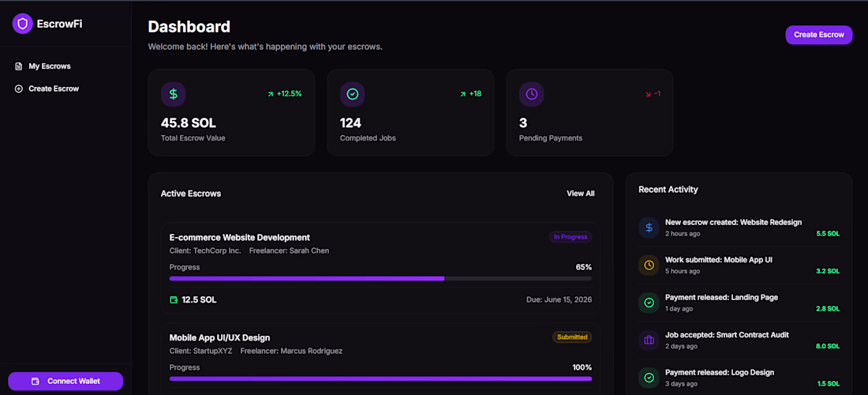Image resolution: width=868 pixels, height=395 pixels.
Task: Click the 100% progress value
Action: tap(582, 367)
